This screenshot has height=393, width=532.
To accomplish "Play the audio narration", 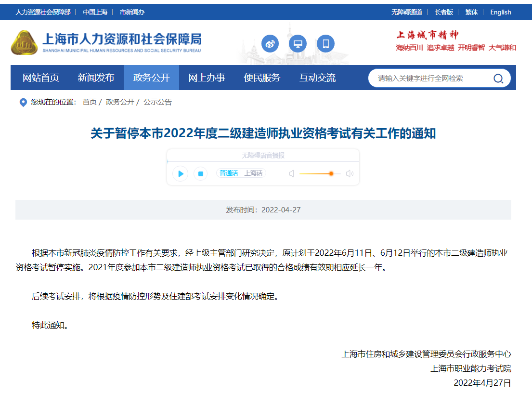I will coord(181,173).
